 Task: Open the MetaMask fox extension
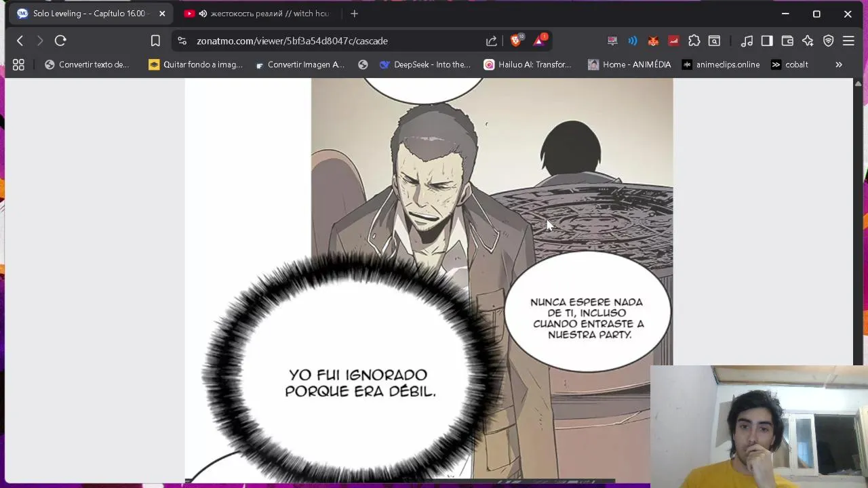(653, 41)
